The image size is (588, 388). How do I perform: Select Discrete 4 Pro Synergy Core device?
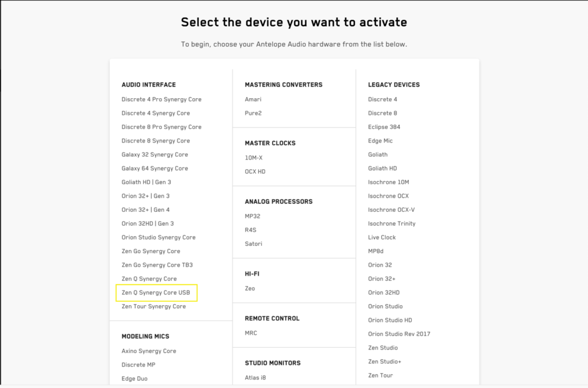161,99
